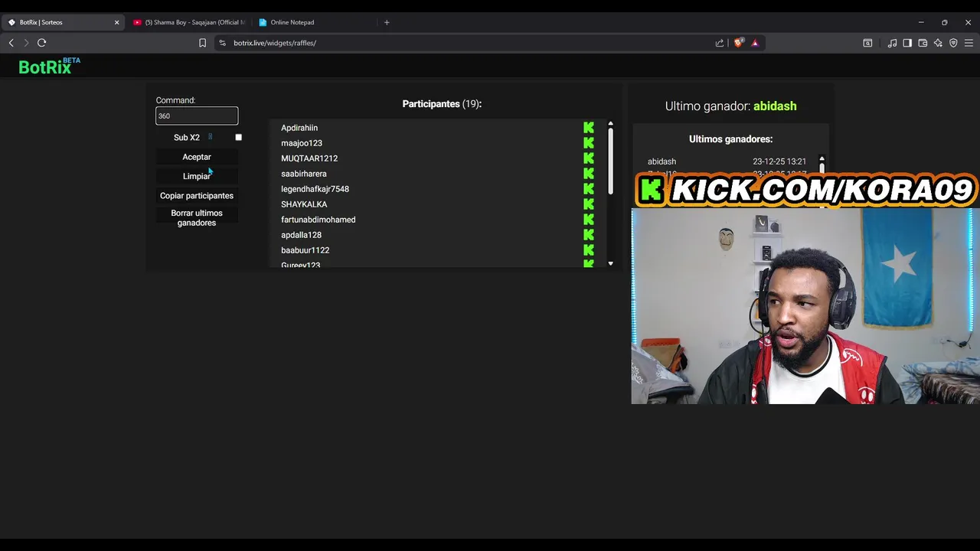This screenshot has height=551, width=980.
Task: Bookmark this page using the bookmark icon
Action: pos(202,43)
